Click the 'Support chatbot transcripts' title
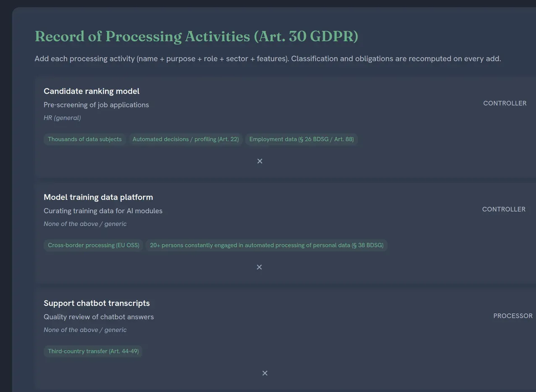 pyautogui.click(x=97, y=303)
